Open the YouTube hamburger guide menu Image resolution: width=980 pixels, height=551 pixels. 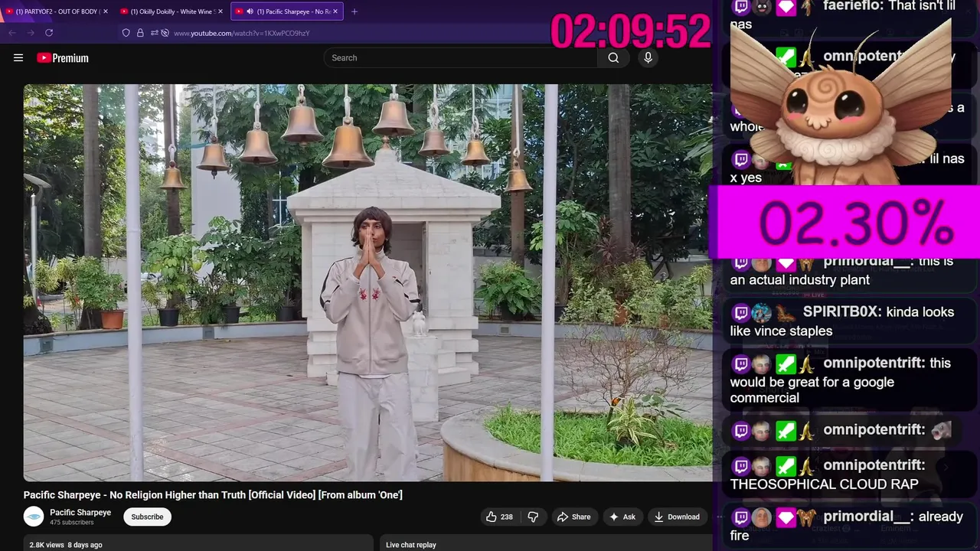point(18,57)
